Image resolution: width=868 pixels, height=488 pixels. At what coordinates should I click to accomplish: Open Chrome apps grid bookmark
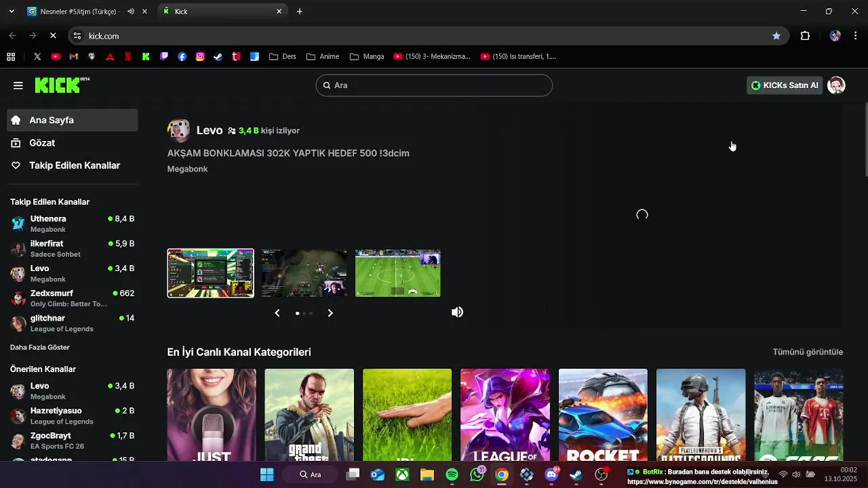[x=11, y=57]
